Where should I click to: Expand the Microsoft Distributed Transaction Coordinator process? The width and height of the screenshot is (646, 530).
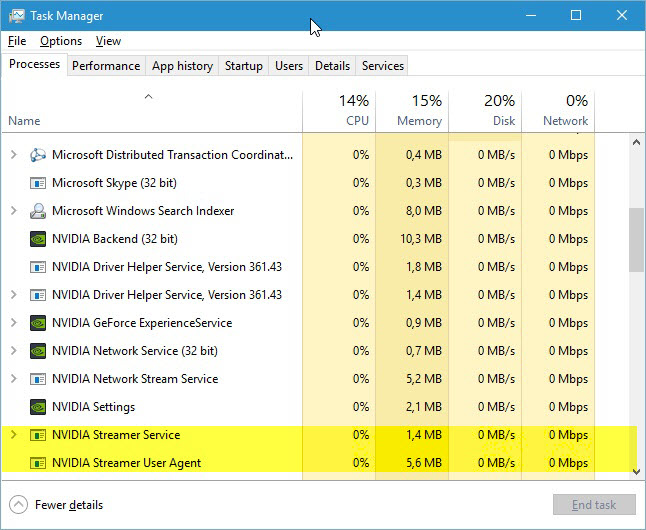14,155
